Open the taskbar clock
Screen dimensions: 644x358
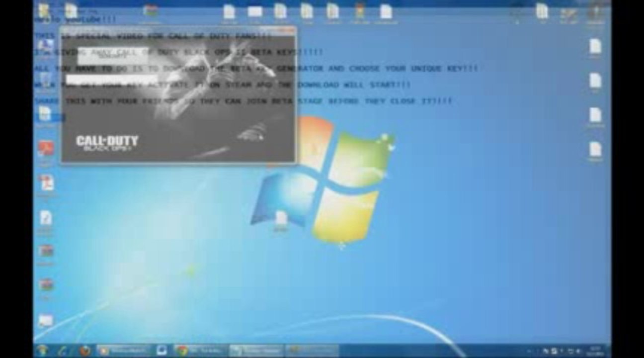594,351
